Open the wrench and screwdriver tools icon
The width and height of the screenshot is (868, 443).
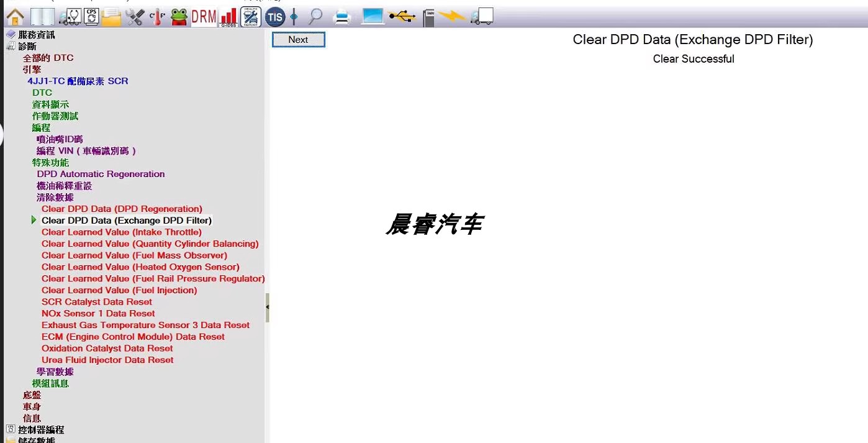[135, 17]
